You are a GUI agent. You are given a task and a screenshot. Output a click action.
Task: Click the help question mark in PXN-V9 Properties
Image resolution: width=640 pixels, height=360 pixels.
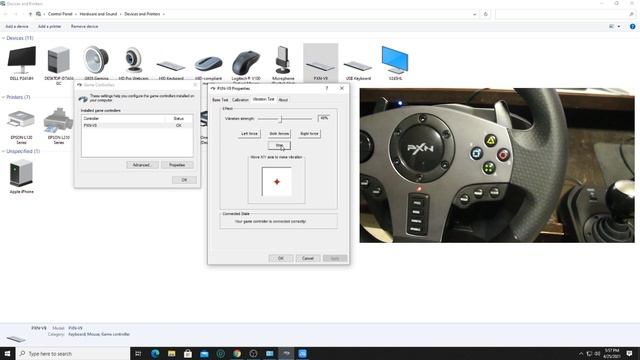coord(327,88)
